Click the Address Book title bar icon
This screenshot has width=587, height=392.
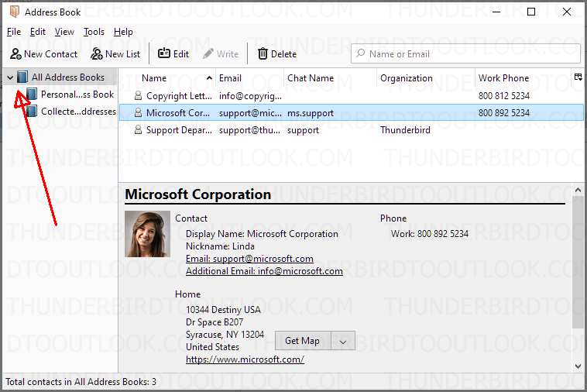pyautogui.click(x=14, y=12)
